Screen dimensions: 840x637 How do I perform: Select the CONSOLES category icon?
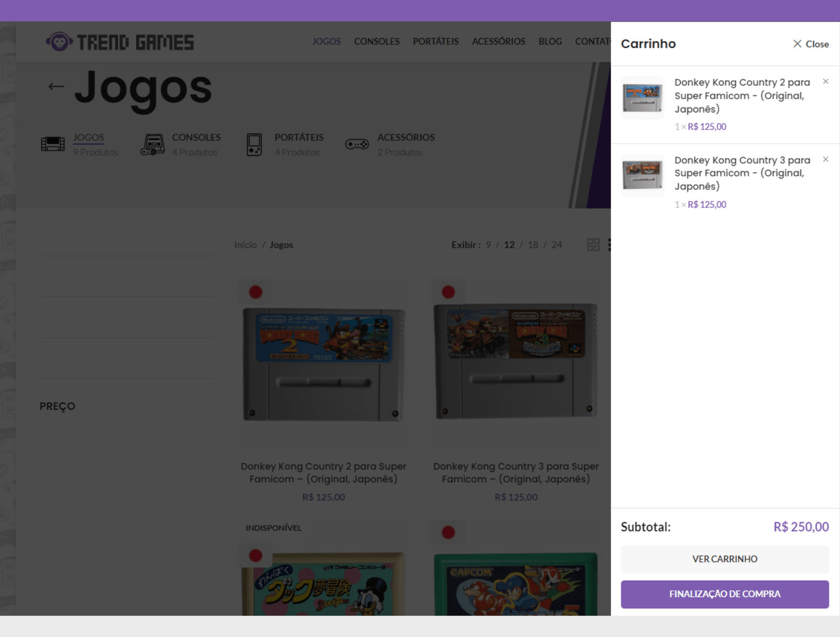[x=152, y=144]
